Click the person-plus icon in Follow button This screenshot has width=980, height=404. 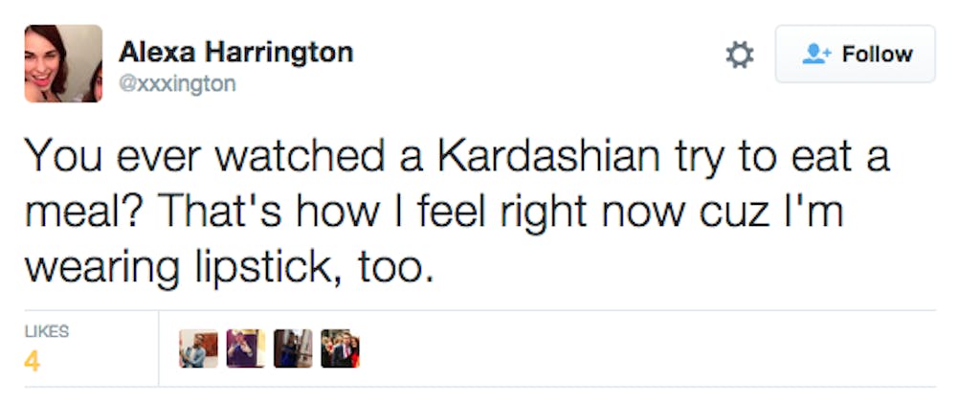(x=815, y=55)
